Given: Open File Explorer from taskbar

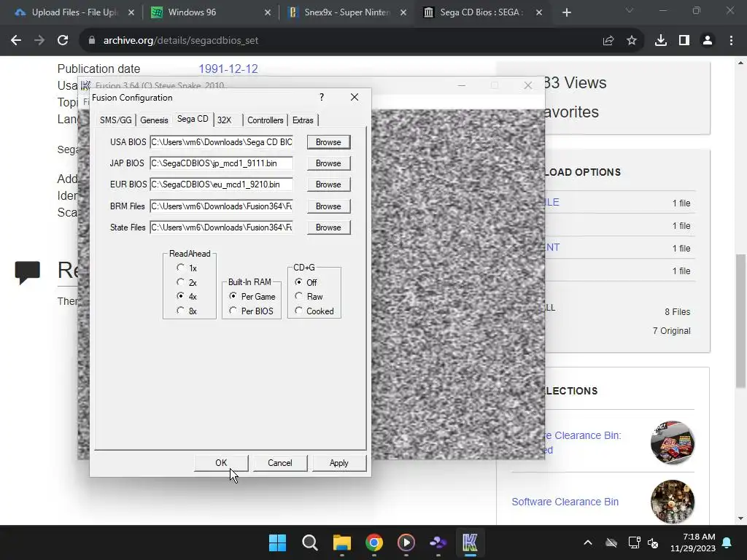Looking at the screenshot, I should pyautogui.click(x=341, y=542).
